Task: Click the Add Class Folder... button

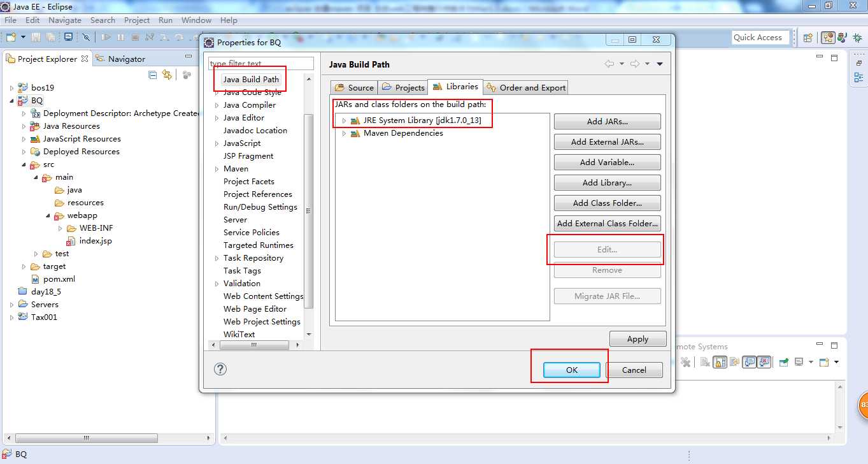Action: pos(607,203)
